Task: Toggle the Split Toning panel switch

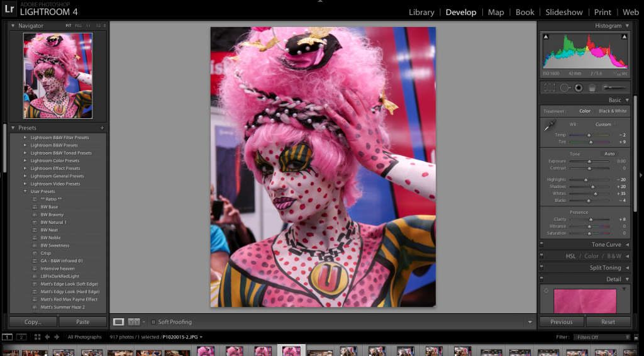Action: pyautogui.click(x=541, y=267)
